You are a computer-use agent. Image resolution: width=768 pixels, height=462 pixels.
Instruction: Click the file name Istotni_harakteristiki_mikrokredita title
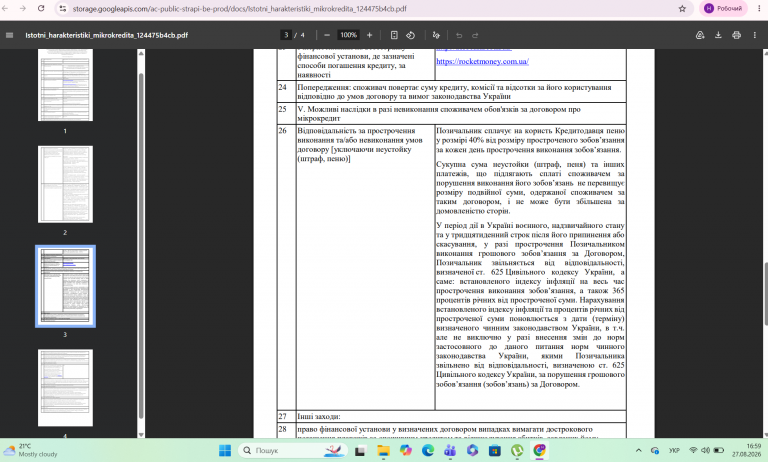click(x=107, y=35)
